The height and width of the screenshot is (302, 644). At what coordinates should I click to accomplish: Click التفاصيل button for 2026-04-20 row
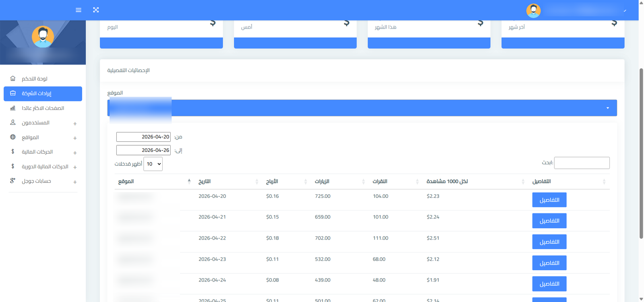pyautogui.click(x=549, y=200)
